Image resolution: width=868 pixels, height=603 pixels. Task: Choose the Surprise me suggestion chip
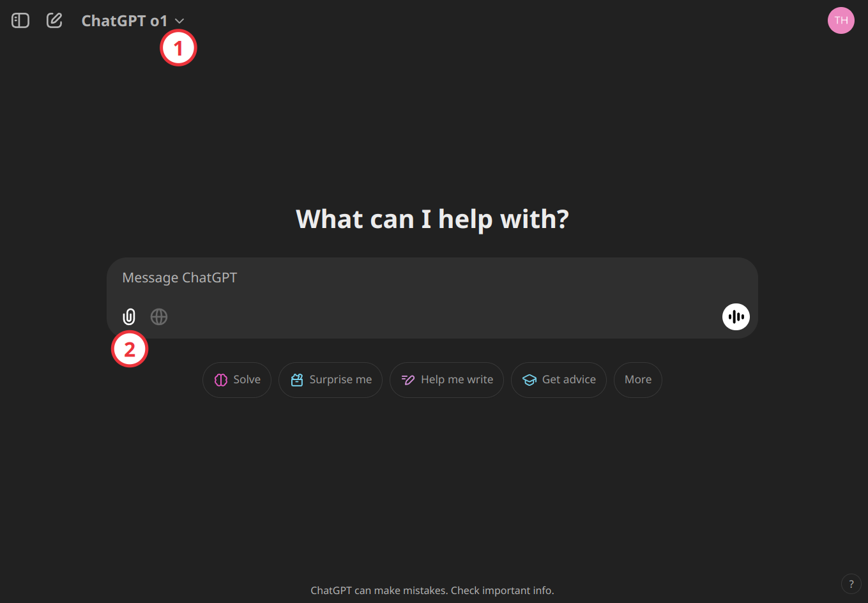coord(330,380)
